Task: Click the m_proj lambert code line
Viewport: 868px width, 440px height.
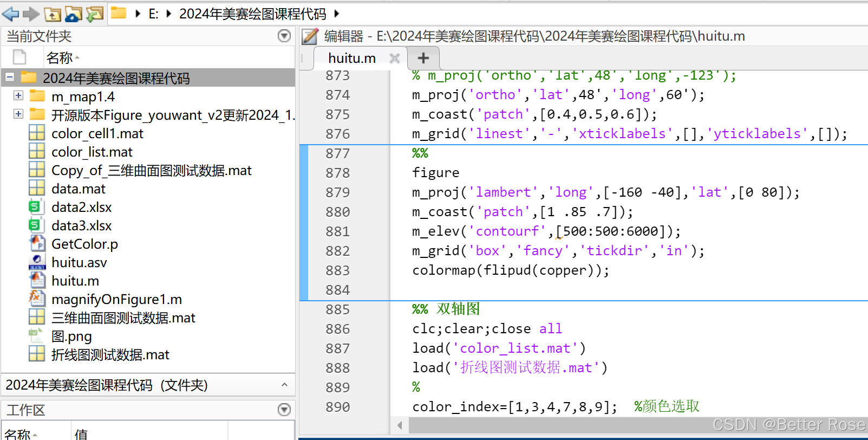Action: (x=606, y=192)
